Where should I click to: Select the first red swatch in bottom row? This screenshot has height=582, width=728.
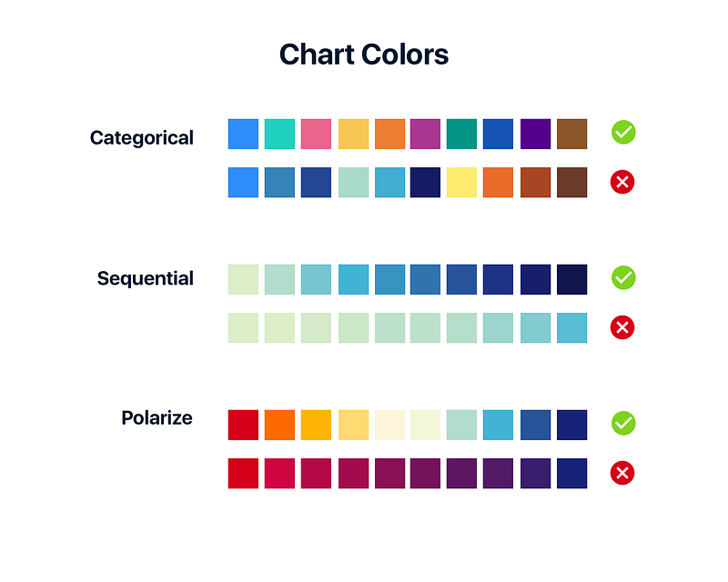click(x=243, y=474)
